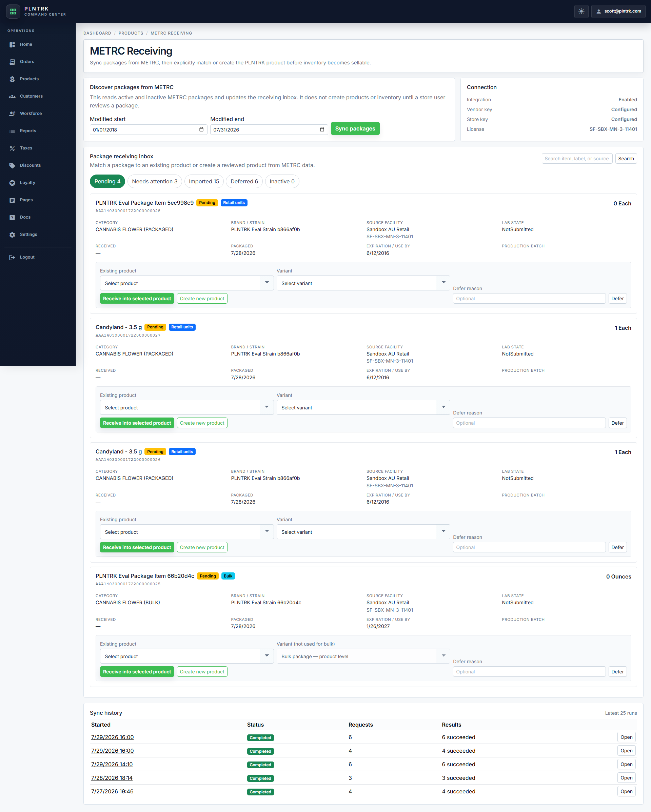Click the Sync packages button
Screen dimensions: 651x812
click(x=355, y=128)
